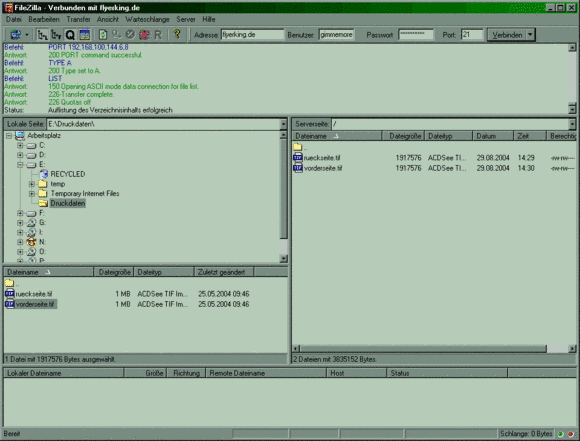Screen dimensions: 580x441
Task: Click the Reconnect (R) toolbar icon
Action: tap(158, 35)
